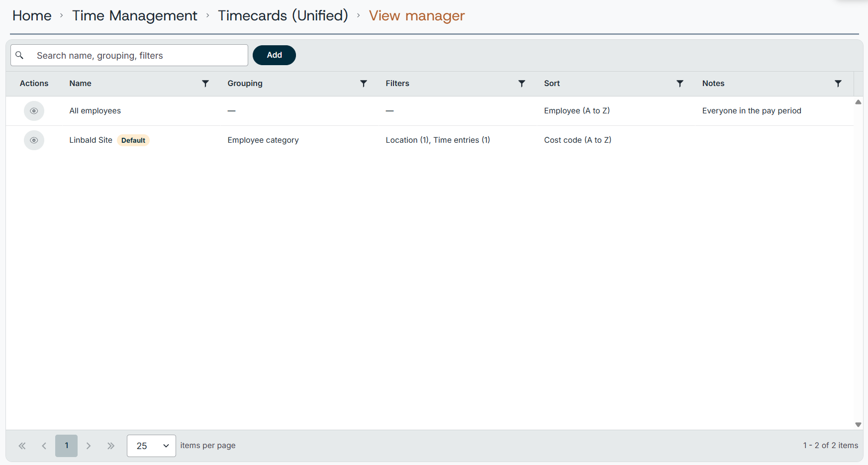Viewport: 868px width, 465px height.
Task: Select the All employees view name
Action: pos(95,111)
